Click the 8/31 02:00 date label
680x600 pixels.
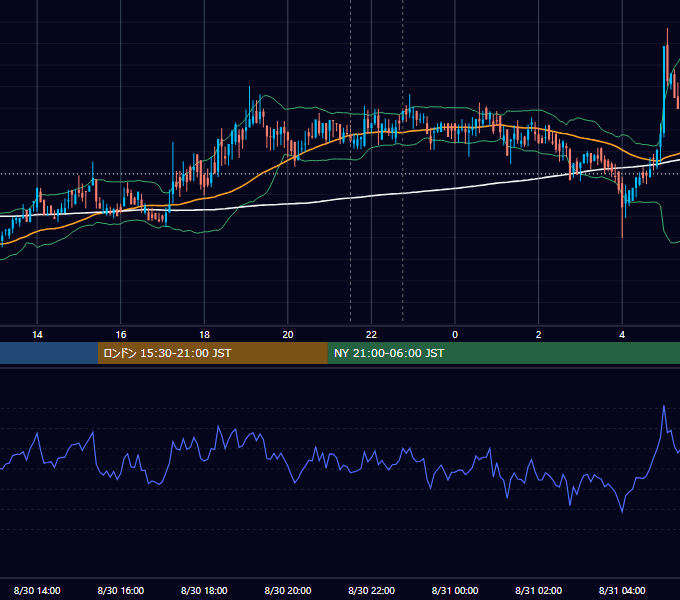click(x=539, y=590)
